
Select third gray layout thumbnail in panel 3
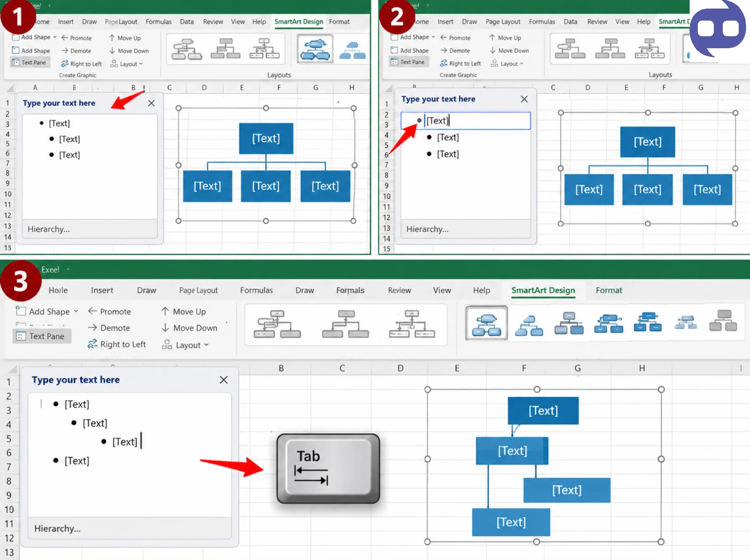point(412,324)
